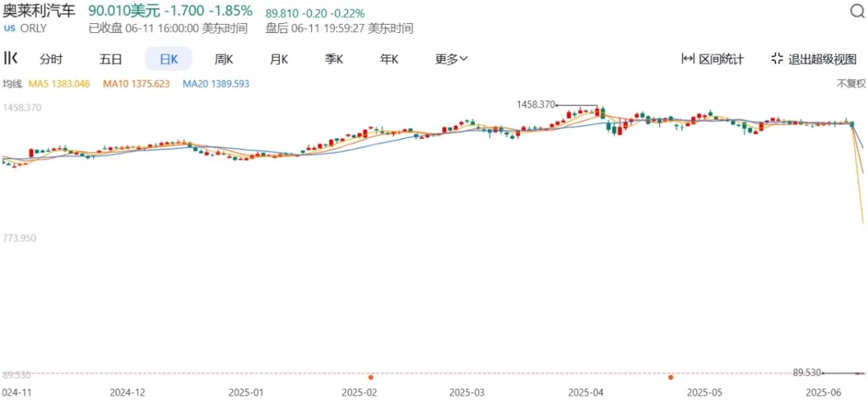Screen dimensions: 868x403
Task: Click the candlestick chart-type icon left of 分时
Action: point(11,58)
